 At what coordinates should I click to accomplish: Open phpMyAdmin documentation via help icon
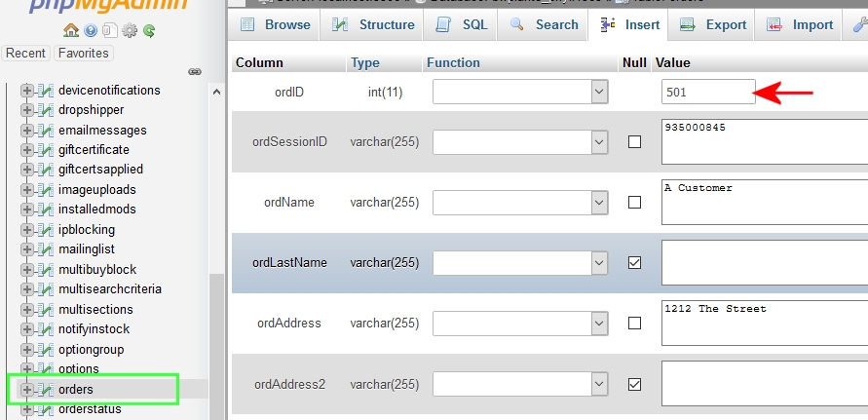click(91, 31)
